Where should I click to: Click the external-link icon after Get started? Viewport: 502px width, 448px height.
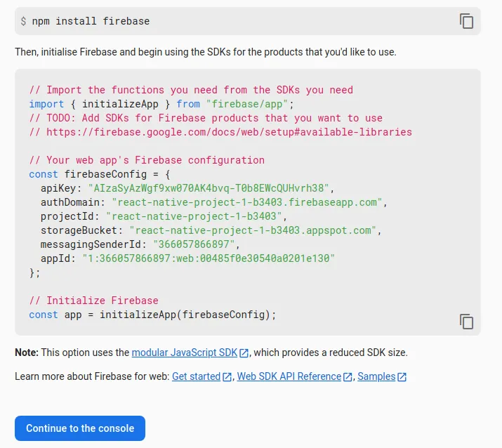pyautogui.click(x=227, y=377)
